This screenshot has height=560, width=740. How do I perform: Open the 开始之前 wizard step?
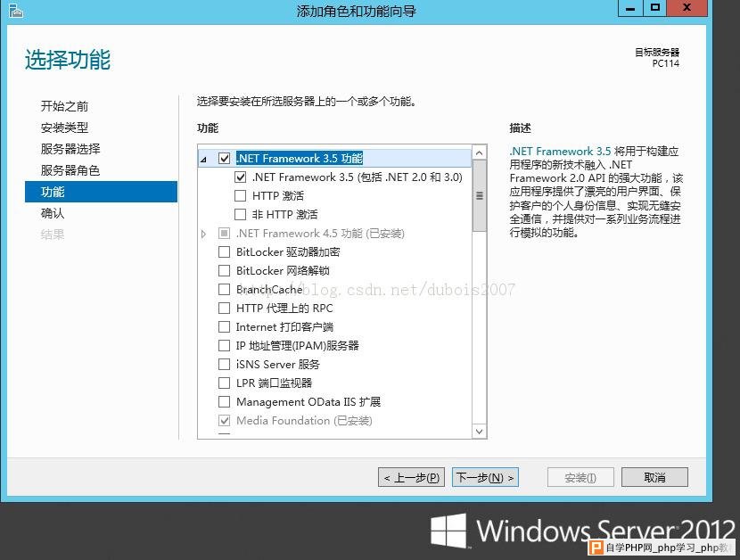pyautogui.click(x=65, y=106)
